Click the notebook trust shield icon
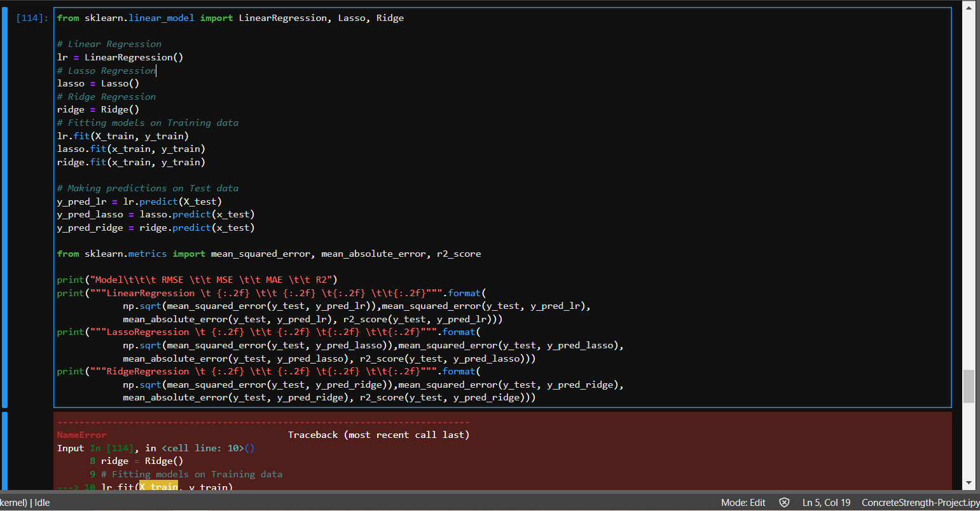This screenshot has height=511, width=980. click(x=784, y=503)
